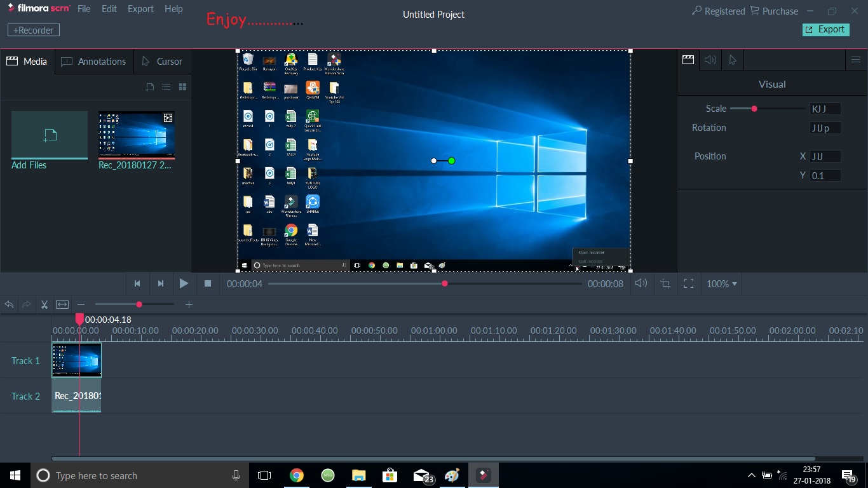
Task: Click the 00:01:00.00 ruler mark
Action: pos(434,330)
